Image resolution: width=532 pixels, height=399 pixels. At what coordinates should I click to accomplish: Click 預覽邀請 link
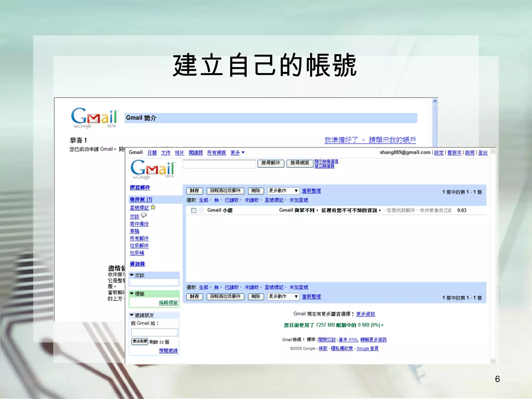click(x=168, y=351)
